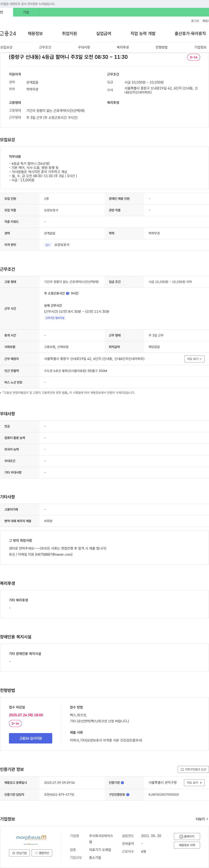Click the help icon next to 구인인증번호
Image resolution: width=209 pixels, height=868 pixels.
[128, 795]
